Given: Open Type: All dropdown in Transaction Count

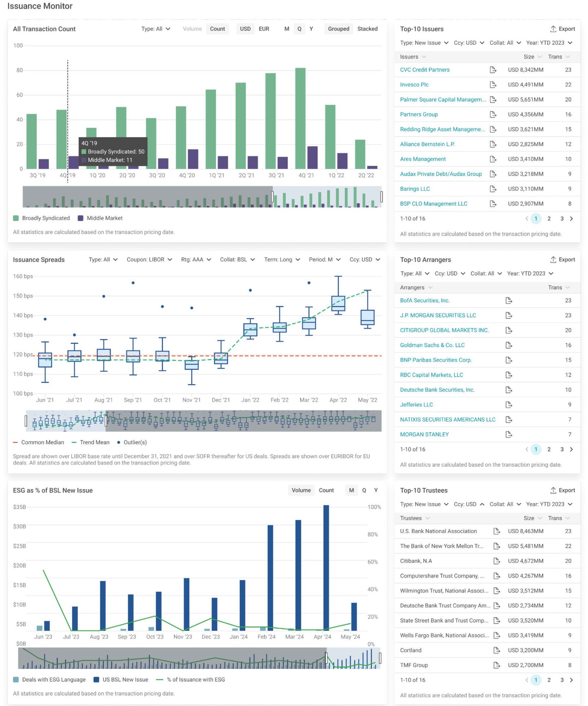Looking at the screenshot, I should [x=156, y=29].
